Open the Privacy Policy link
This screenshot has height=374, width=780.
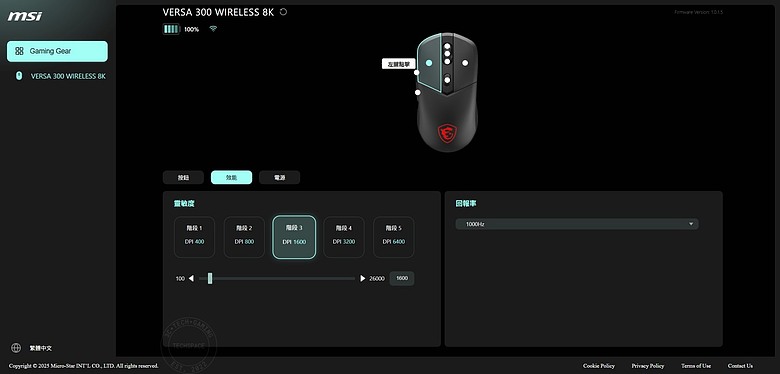tap(648, 366)
